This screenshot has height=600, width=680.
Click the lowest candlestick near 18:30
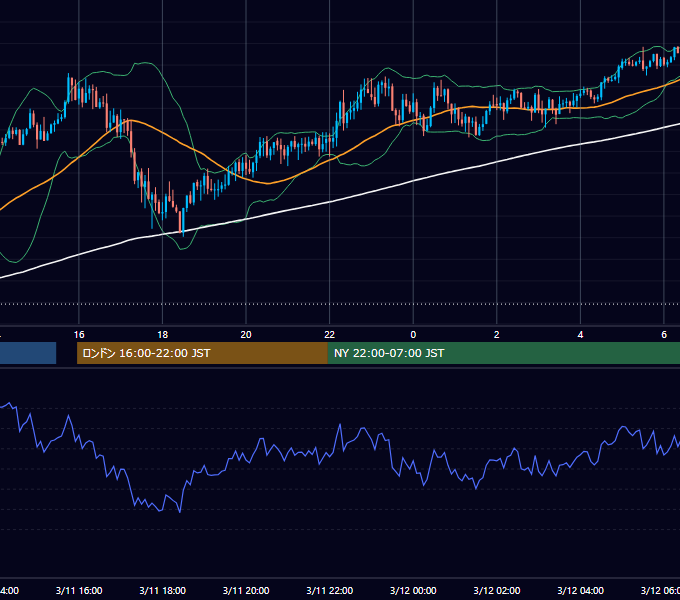coord(183,222)
